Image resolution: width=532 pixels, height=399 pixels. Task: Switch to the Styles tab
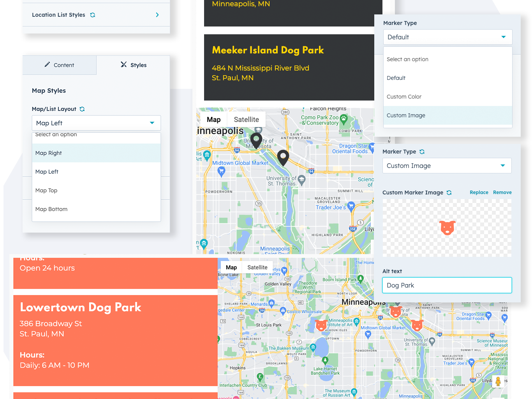pos(133,65)
